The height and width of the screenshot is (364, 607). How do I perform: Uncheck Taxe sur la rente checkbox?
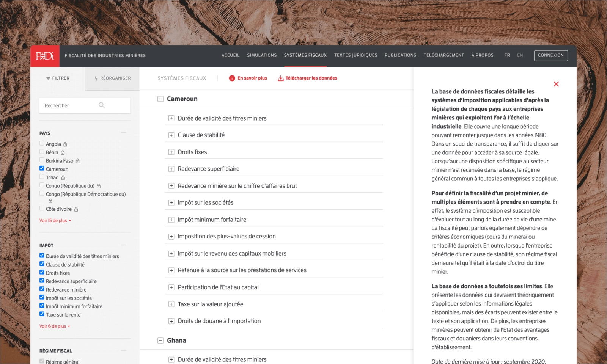(x=42, y=314)
